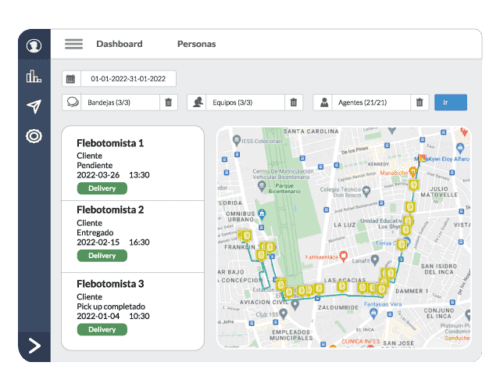Select the date range field 01-01-2022-31-01-2022
The image size is (500, 391).
tap(128, 79)
